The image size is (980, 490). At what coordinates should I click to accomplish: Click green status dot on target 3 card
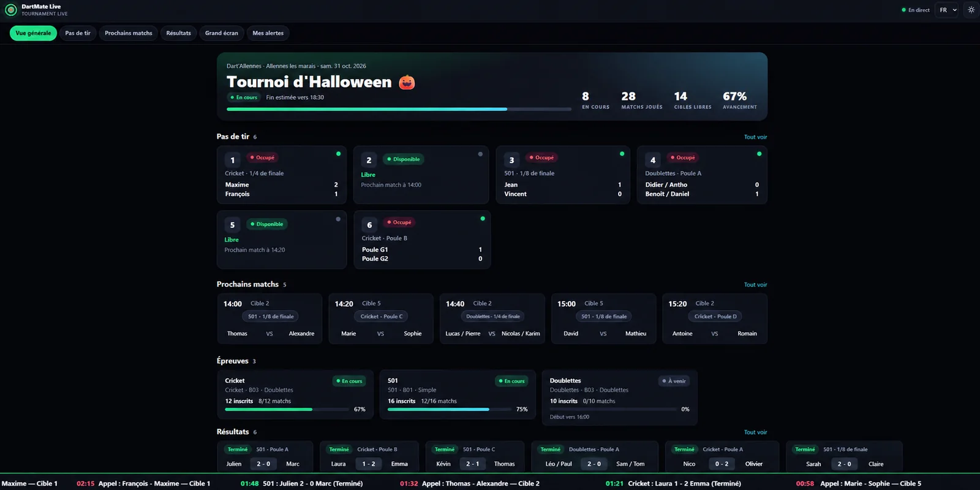point(622,154)
